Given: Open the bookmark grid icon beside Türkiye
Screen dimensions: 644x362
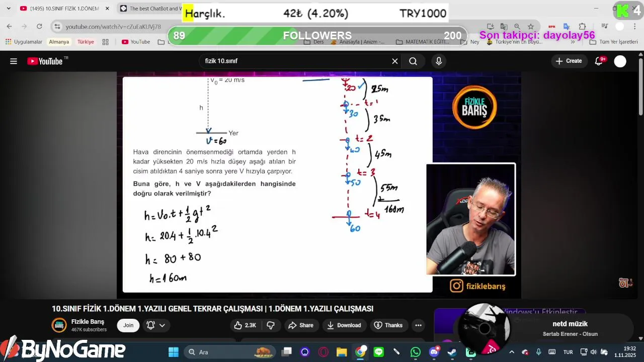Looking at the screenshot, I should pos(105,42).
